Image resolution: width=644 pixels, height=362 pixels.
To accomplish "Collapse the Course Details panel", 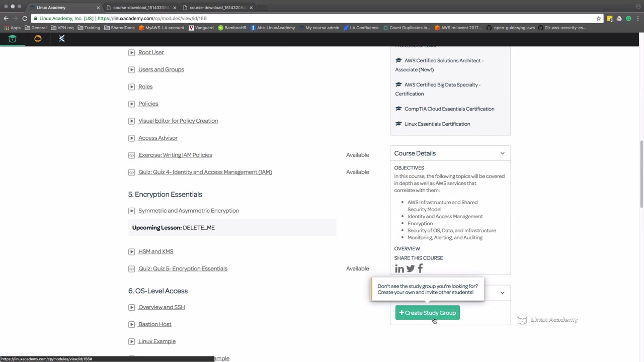I will pyautogui.click(x=502, y=153).
